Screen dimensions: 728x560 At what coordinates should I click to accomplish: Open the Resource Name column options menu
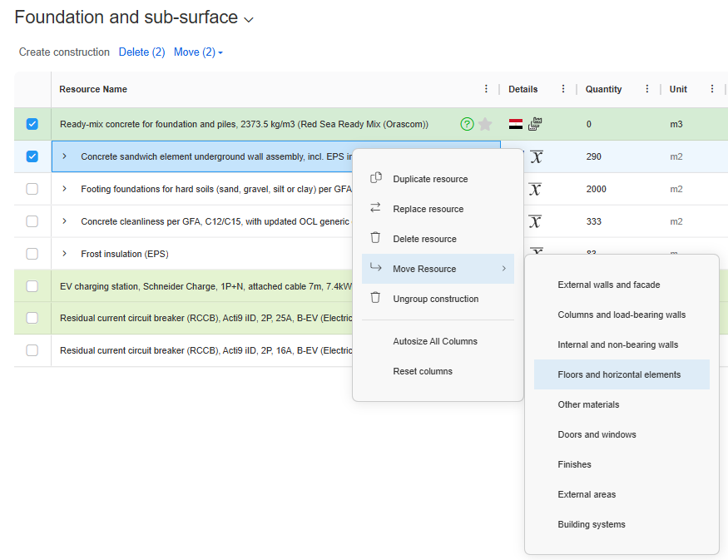click(487, 89)
